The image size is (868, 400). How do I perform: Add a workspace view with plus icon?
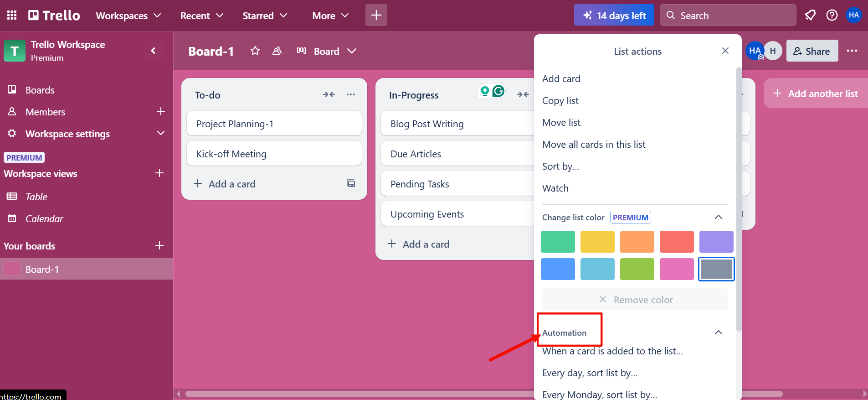tap(159, 173)
